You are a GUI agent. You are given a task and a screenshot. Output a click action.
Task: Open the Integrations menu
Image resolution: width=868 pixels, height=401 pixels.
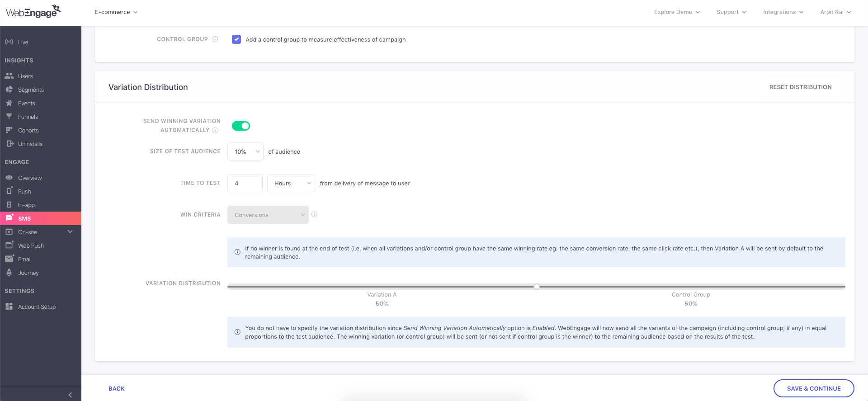(783, 12)
